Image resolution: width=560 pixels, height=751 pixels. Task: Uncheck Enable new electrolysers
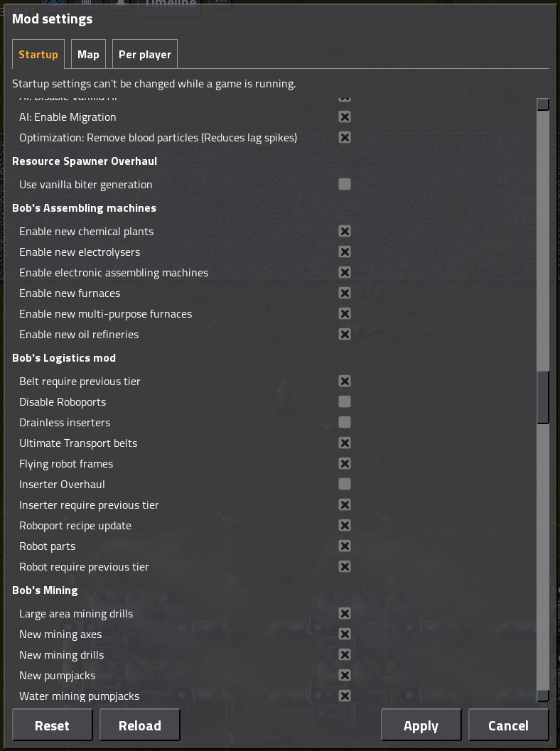click(345, 252)
